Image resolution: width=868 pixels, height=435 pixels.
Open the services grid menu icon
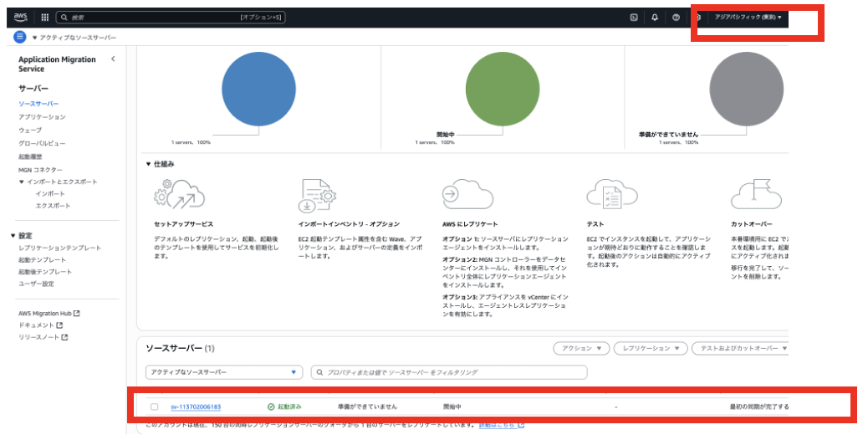(x=45, y=18)
